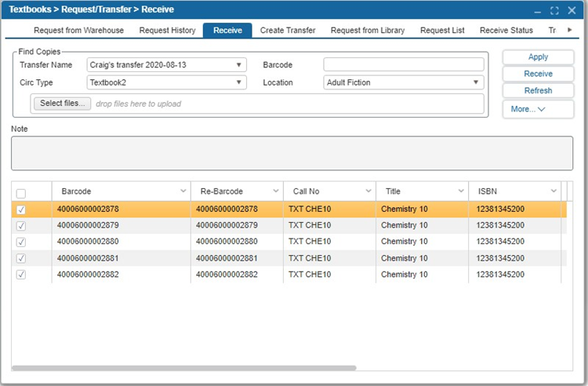Minimize the Receive window
Viewport: 588px width, 386px height.
537,11
